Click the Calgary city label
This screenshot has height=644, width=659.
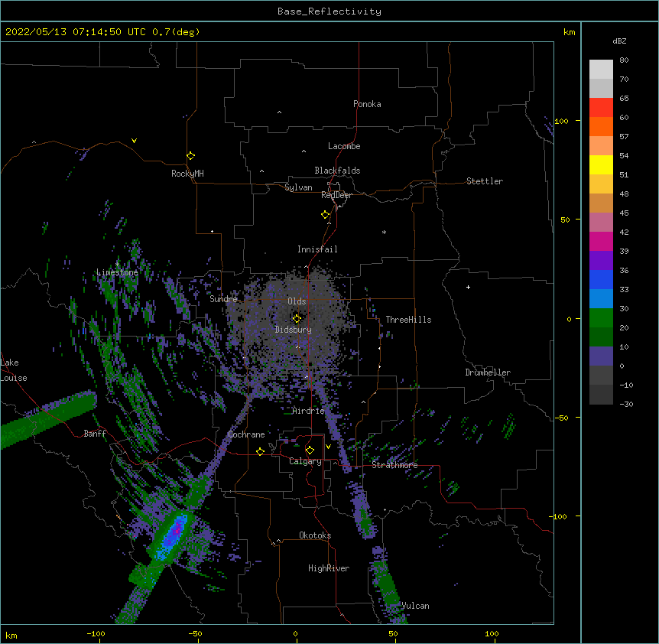306,461
